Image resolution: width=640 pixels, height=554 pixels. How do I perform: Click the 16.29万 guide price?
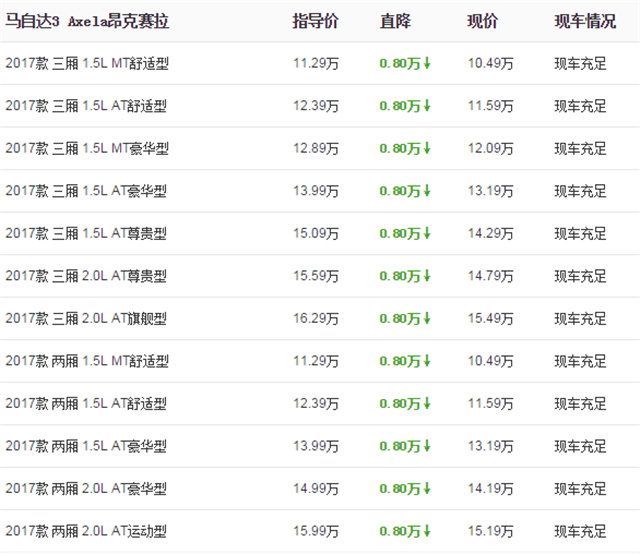(x=316, y=318)
